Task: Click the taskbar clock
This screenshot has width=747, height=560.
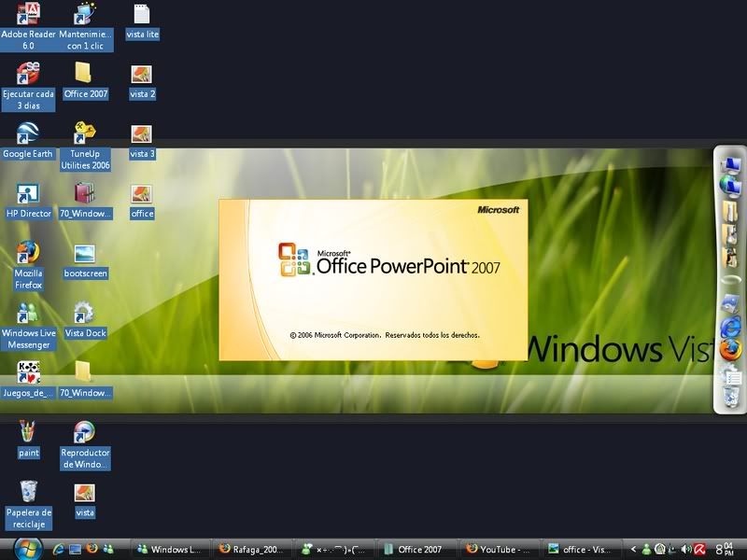Action: [x=725, y=550]
